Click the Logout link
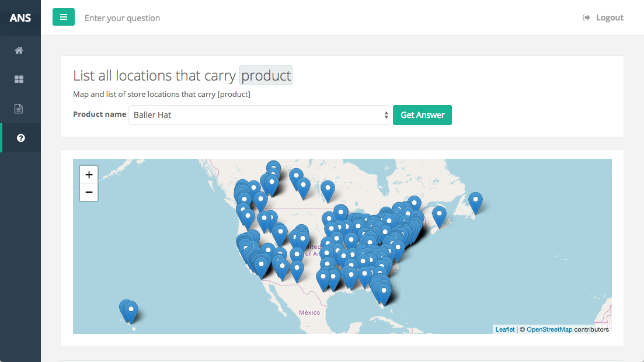 pos(609,18)
